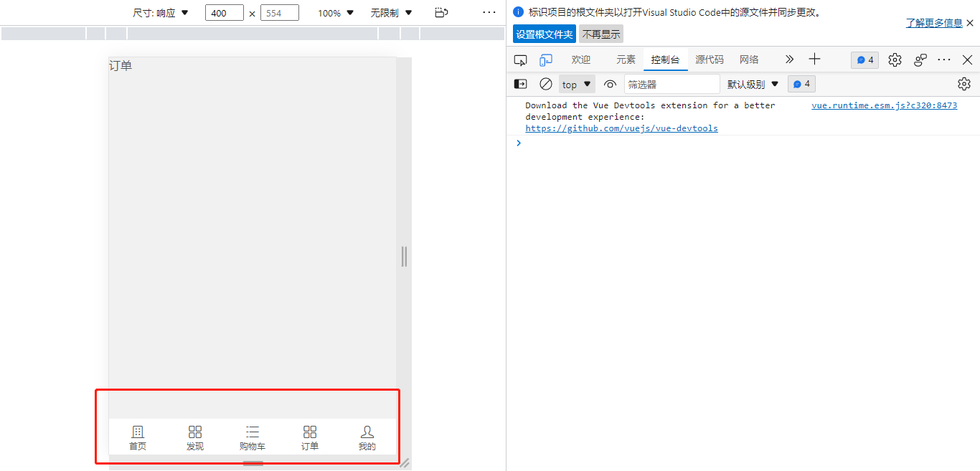Open vue.runtime.esm.js source link
This screenshot has width=980, height=471.
(x=884, y=105)
